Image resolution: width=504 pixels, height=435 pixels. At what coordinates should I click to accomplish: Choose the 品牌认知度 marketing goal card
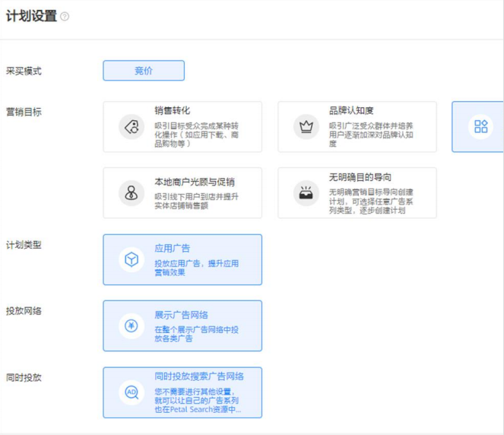[x=357, y=127]
